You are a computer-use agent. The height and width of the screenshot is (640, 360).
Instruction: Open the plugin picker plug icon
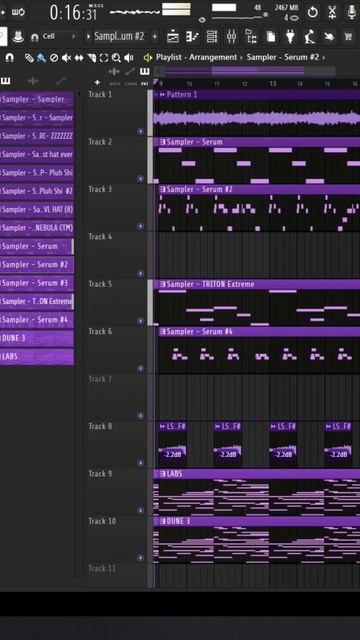click(x=290, y=37)
